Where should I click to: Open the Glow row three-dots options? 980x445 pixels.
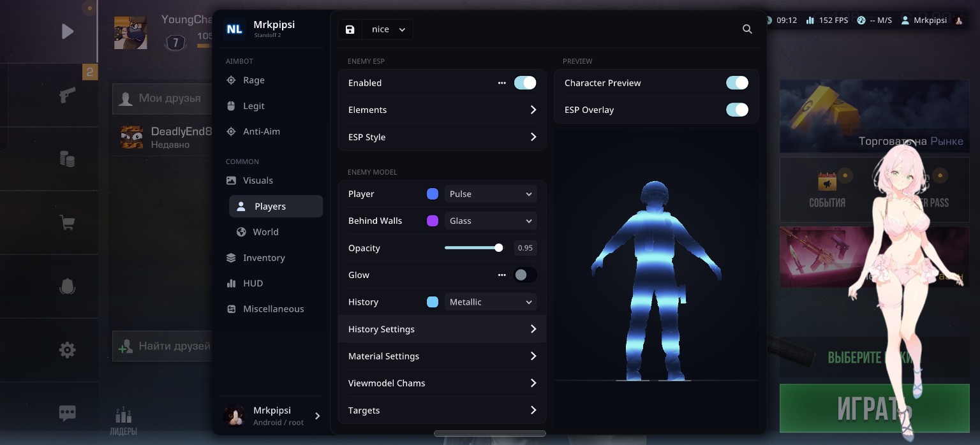pyautogui.click(x=502, y=275)
